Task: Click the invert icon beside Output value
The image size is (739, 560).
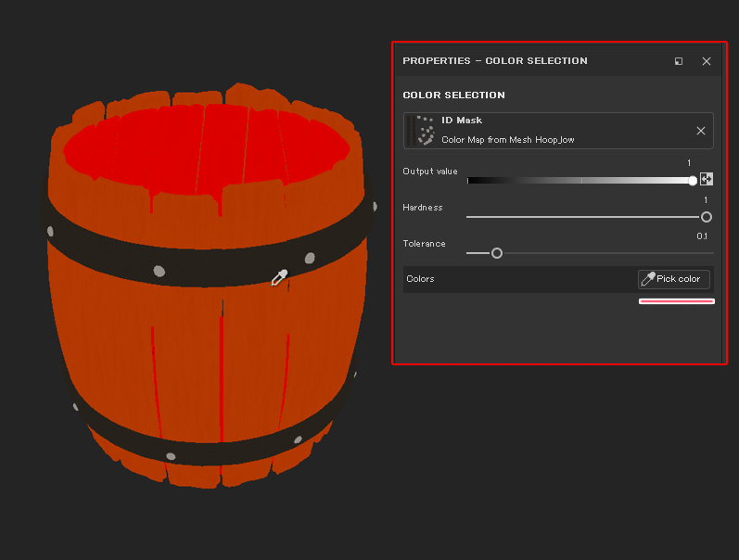Action: tap(707, 180)
